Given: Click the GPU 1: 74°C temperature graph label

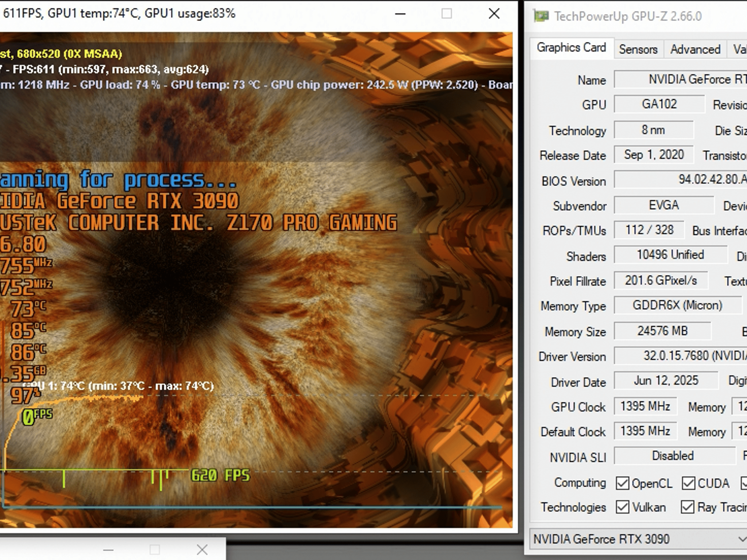Looking at the screenshot, I should pos(119,386).
